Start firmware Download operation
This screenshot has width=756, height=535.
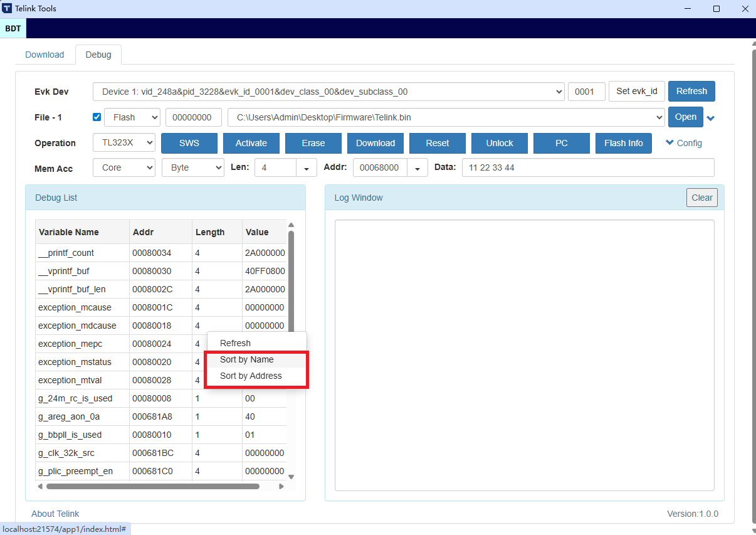click(375, 143)
